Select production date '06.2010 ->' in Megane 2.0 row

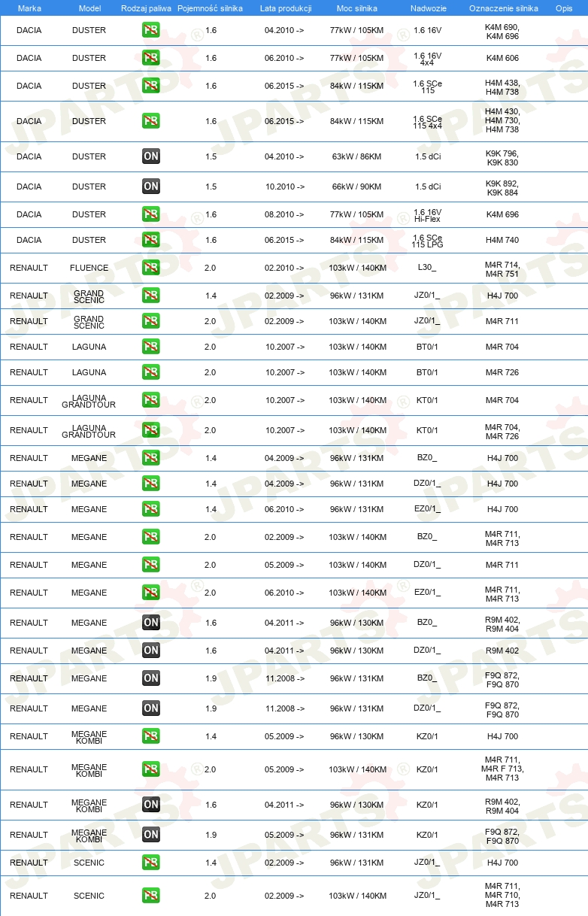pos(285,593)
